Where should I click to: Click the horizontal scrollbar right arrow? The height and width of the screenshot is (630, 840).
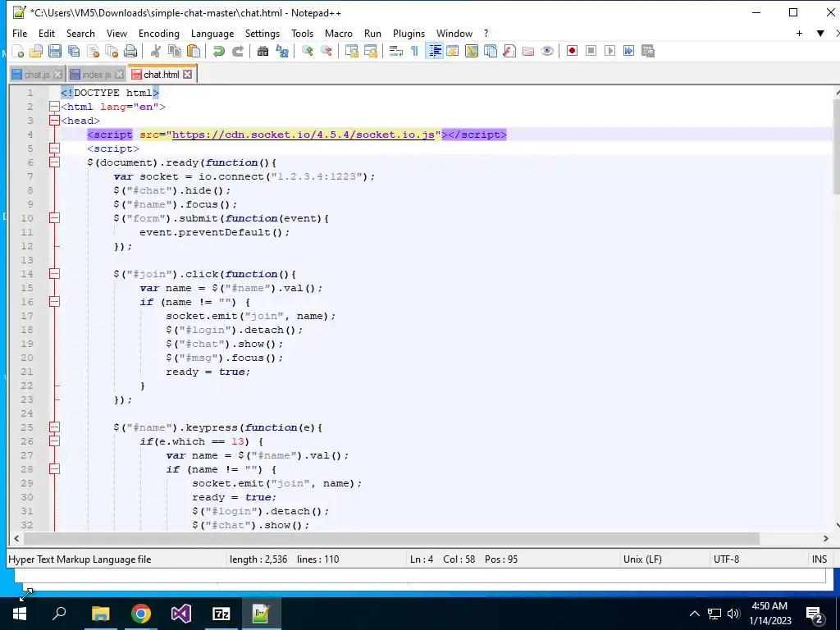[x=825, y=538]
